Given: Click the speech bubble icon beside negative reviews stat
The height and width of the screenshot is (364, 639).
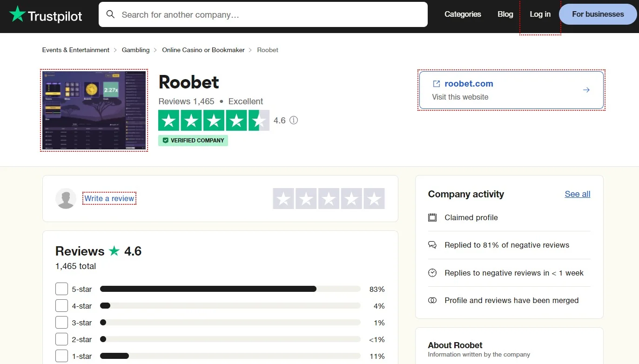Looking at the screenshot, I should tap(433, 245).
